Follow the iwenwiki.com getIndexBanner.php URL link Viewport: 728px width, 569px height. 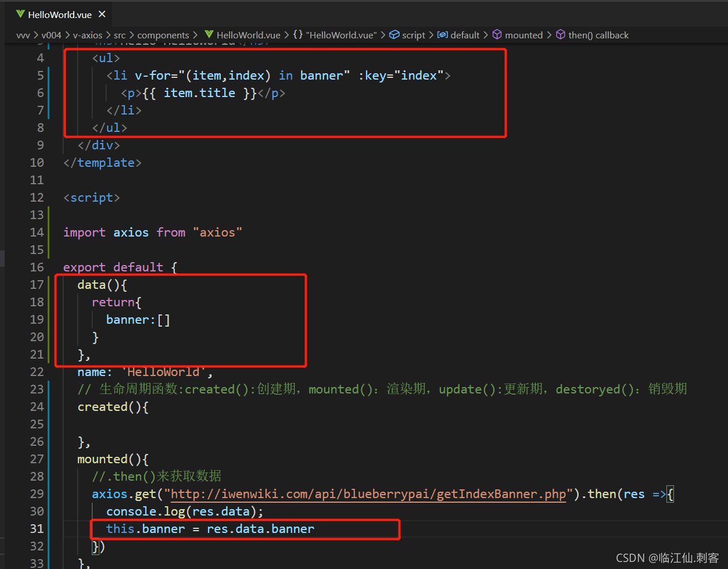tap(368, 494)
